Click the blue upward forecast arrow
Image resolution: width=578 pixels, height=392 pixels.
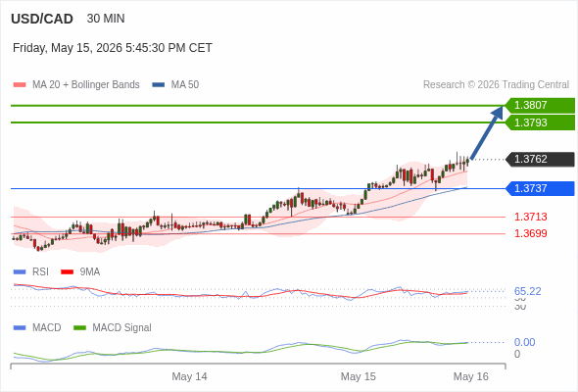487,132
